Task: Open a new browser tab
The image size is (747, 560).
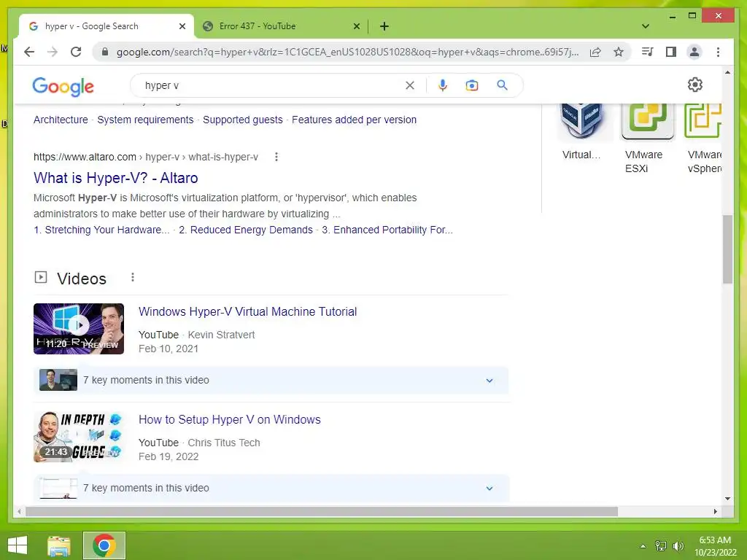Action: pos(384,26)
